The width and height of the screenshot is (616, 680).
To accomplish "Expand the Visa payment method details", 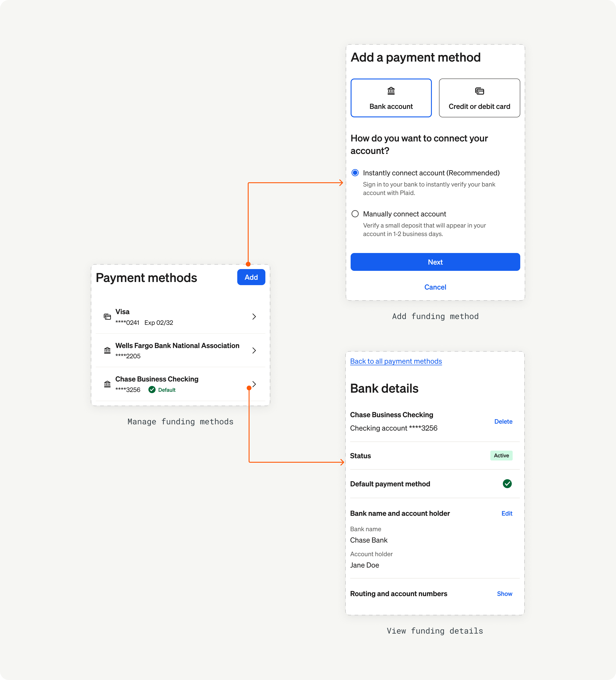I will (254, 316).
